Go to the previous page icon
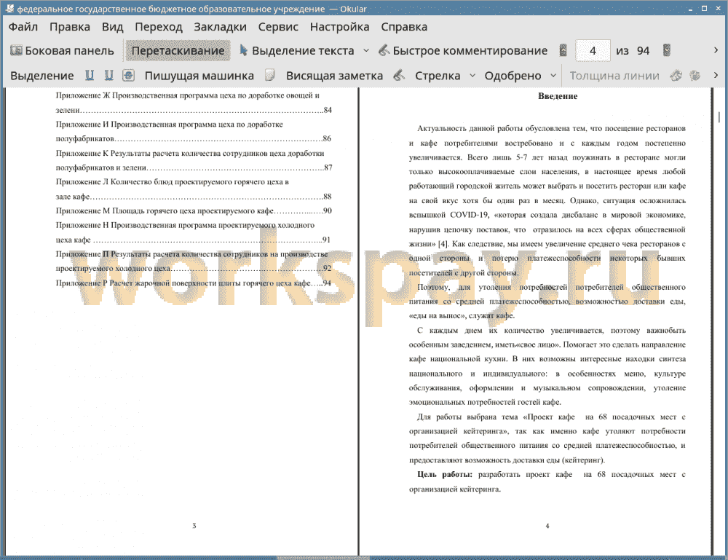728x560 pixels. 563,50
